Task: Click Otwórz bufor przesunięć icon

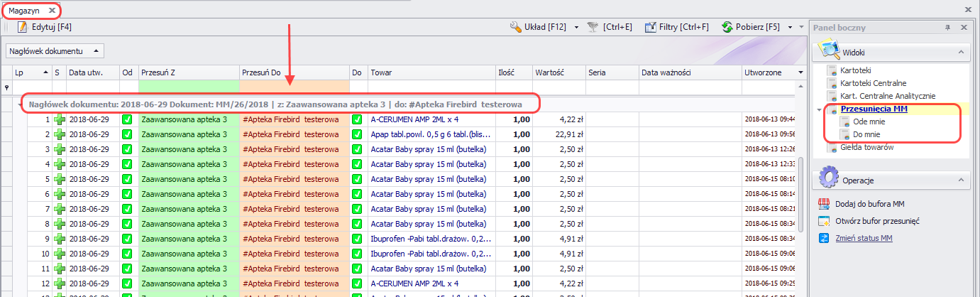Action: (824, 221)
